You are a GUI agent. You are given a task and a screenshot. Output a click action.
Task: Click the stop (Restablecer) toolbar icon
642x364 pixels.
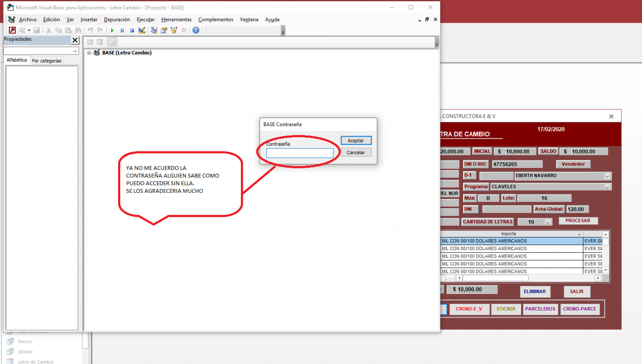132,30
